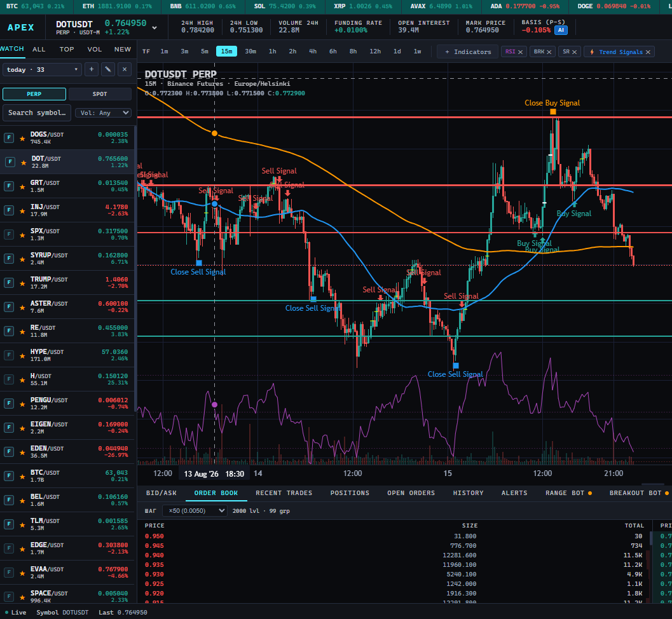Image resolution: width=672 pixels, height=619 pixels.
Task: Unstar GRT/USDT in the watchlist
Action: (x=22, y=186)
